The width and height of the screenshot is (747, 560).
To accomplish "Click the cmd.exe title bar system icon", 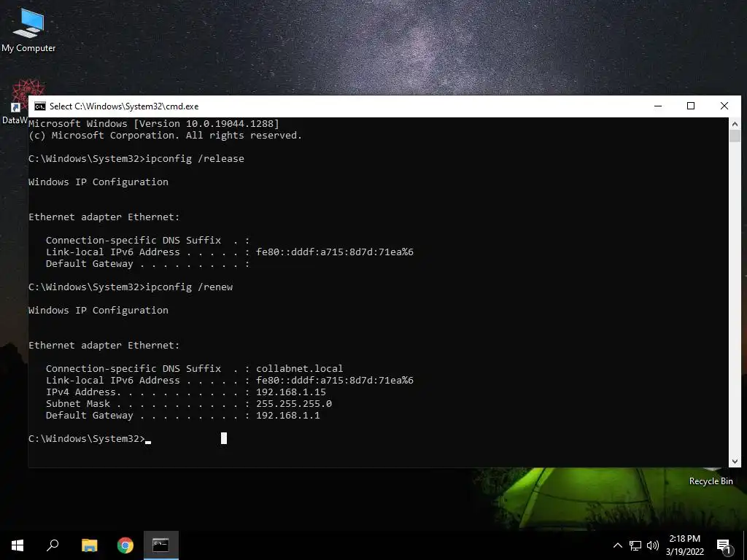I will pos(40,106).
